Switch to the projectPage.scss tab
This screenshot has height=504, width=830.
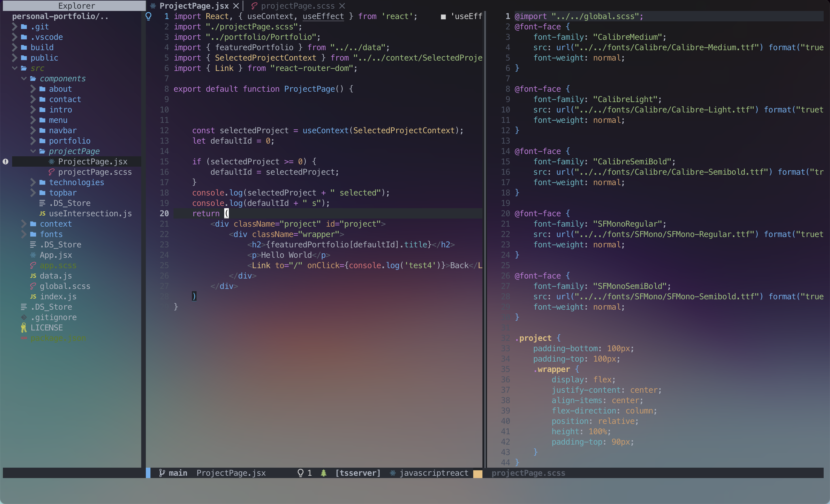(x=297, y=6)
